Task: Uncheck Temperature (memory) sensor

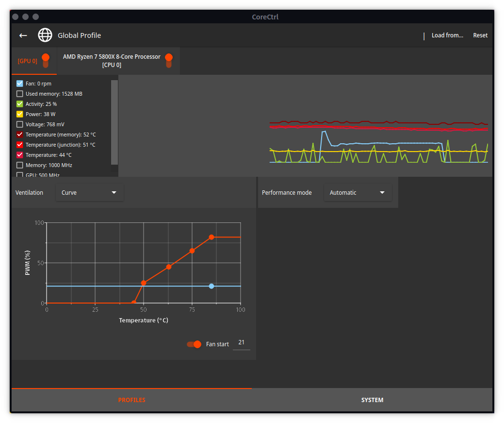Action: (19, 135)
